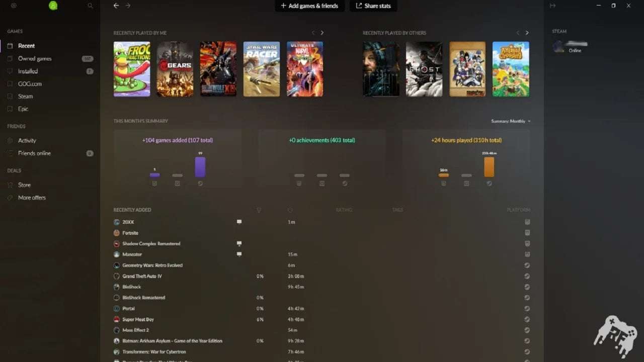
Task: Click the installed monitor icon on the Maneater row
Action: tap(239, 254)
